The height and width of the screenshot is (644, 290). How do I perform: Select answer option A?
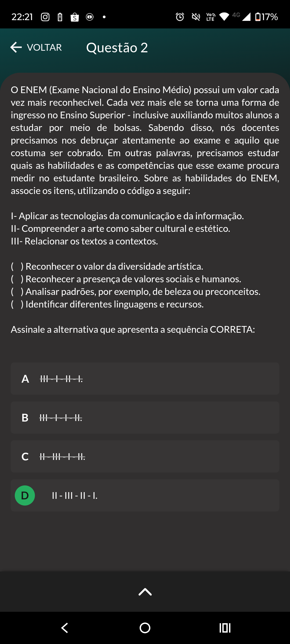click(145, 379)
